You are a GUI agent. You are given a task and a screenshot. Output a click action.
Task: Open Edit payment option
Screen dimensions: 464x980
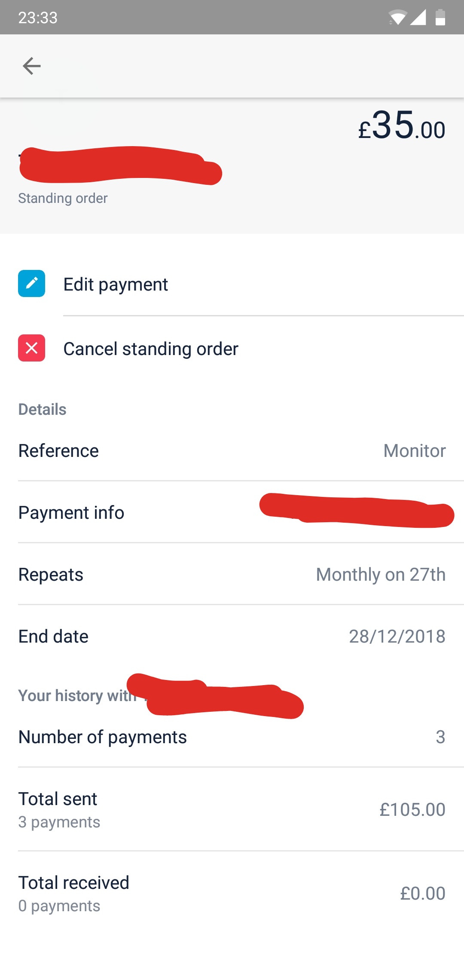click(232, 284)
